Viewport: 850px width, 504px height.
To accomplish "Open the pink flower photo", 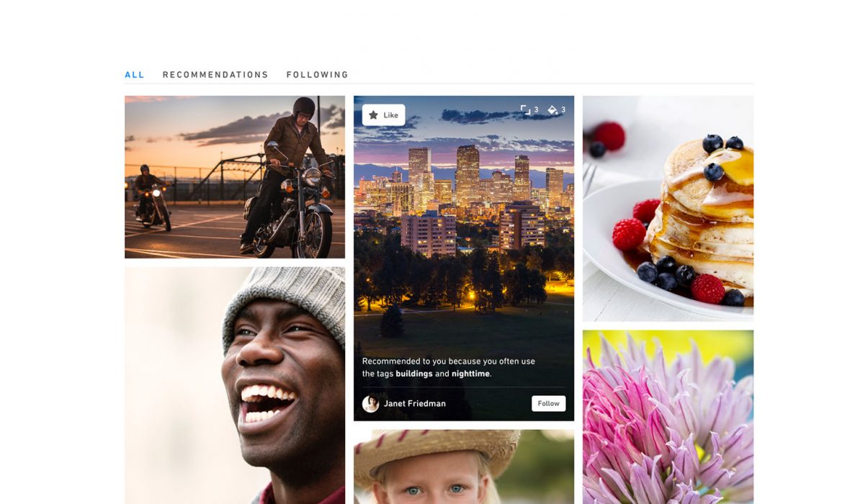I will [668, 417].
